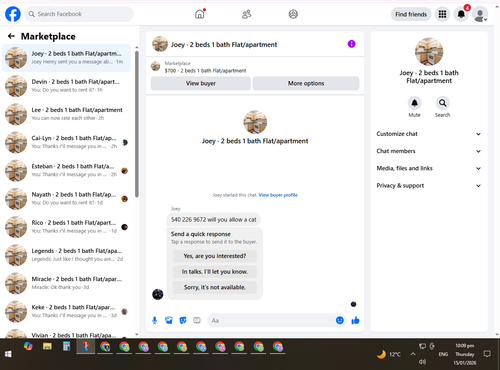Open the Lee conversation
The image size is (500, 370).
pyautogui.click(x=66, y=114)
